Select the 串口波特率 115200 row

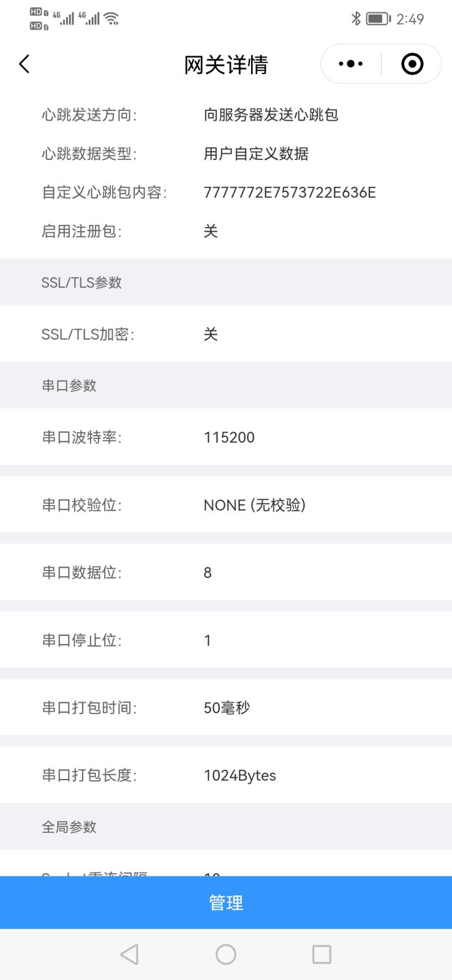[x=226, y=437]
